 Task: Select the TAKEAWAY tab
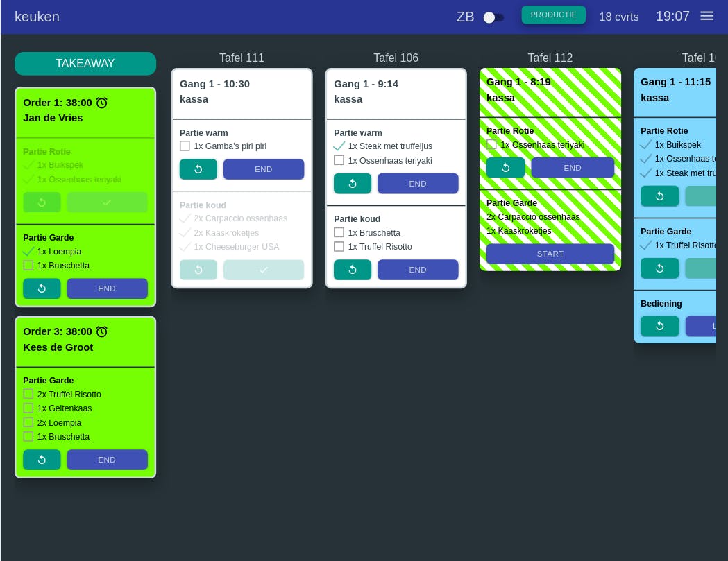[85, 64]
